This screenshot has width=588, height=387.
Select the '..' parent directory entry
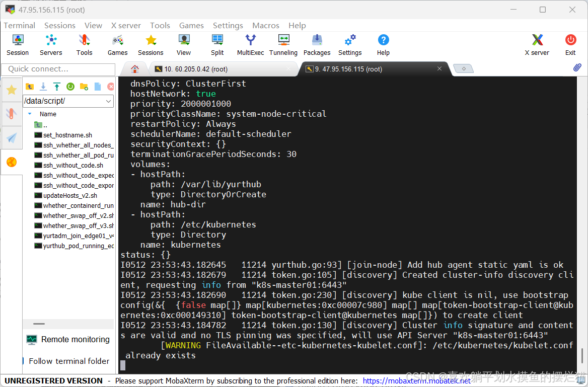(40, 125)
